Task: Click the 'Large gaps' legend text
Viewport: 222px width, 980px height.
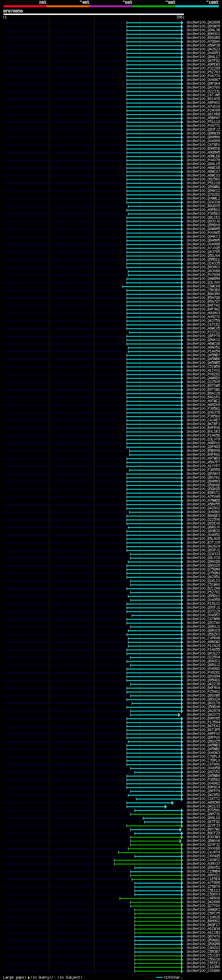Action: [x=15, y=977]
